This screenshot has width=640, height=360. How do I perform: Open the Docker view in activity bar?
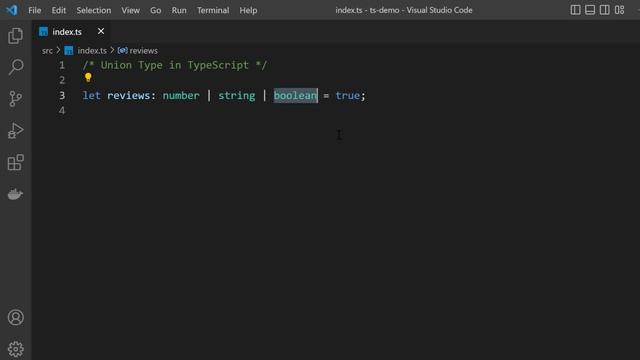pos(16,194)
